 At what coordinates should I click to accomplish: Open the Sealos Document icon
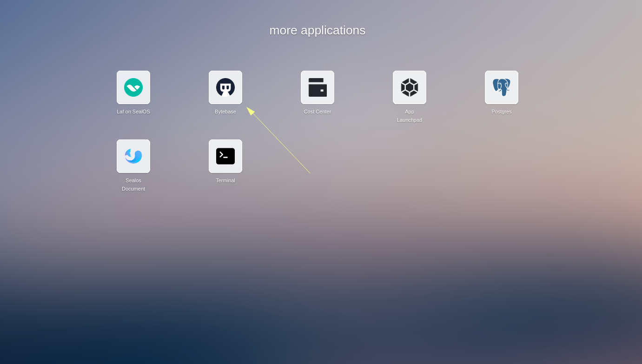click(x=133, y=156)
